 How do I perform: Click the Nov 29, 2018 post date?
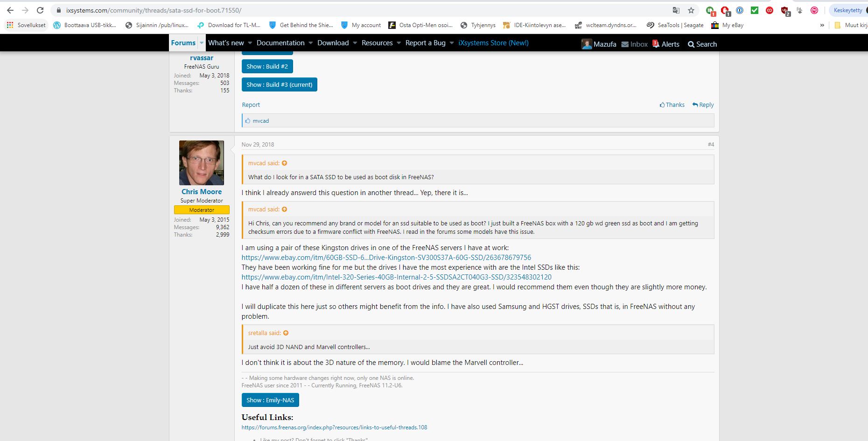(x=258, y=145)
